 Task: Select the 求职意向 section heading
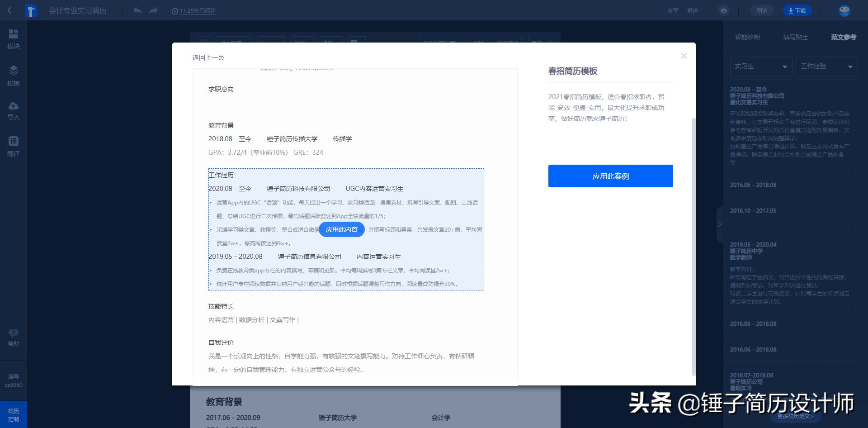click(x=221, y=89)
